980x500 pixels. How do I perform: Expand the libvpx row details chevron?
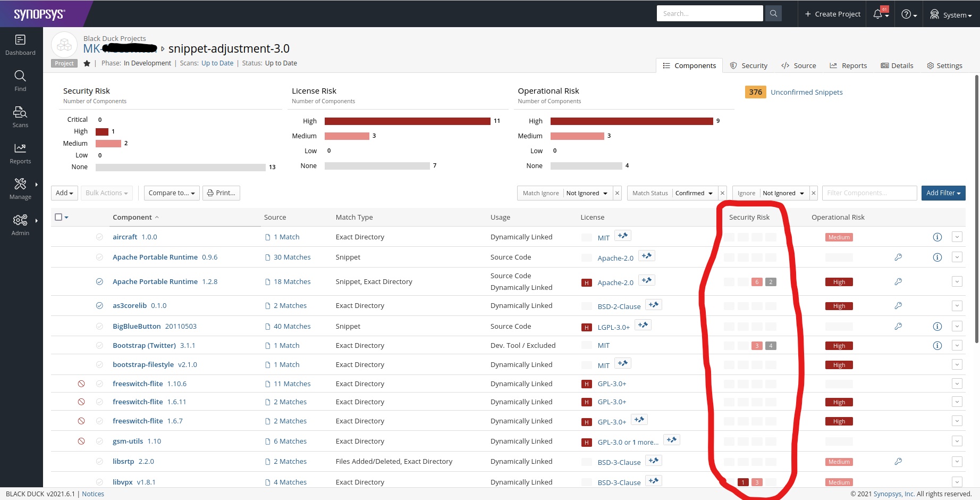[957, 482]
